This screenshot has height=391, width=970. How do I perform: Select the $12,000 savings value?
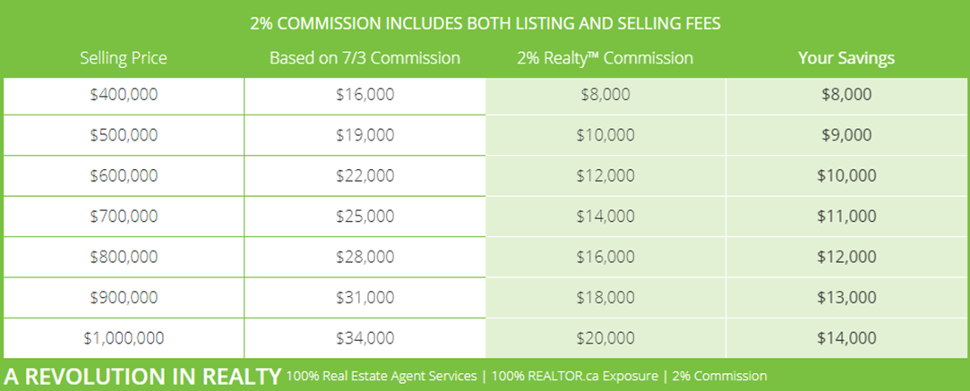(847, 257)
